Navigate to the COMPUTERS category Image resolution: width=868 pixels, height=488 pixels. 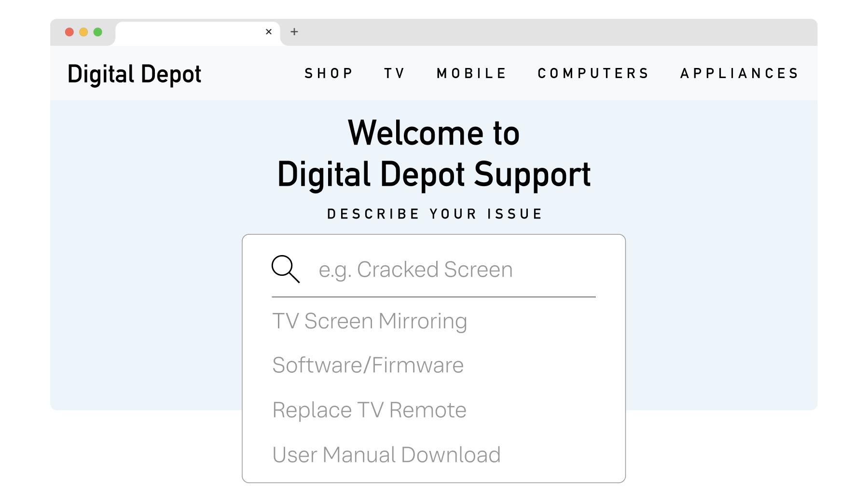click(593, 73)
